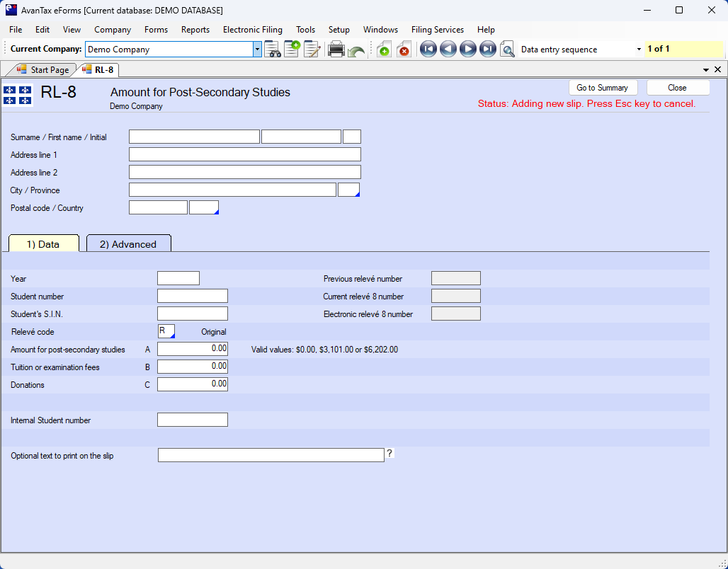Open the Electronic Filing menu

tap(252, 30)
